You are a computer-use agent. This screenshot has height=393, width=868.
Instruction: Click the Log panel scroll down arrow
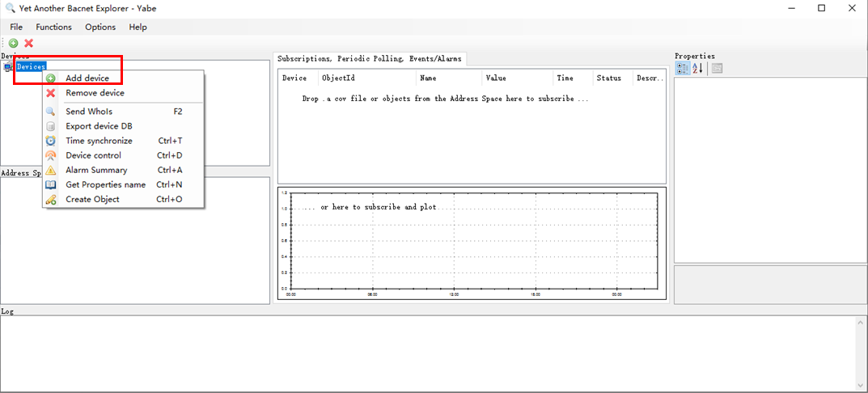861,386
